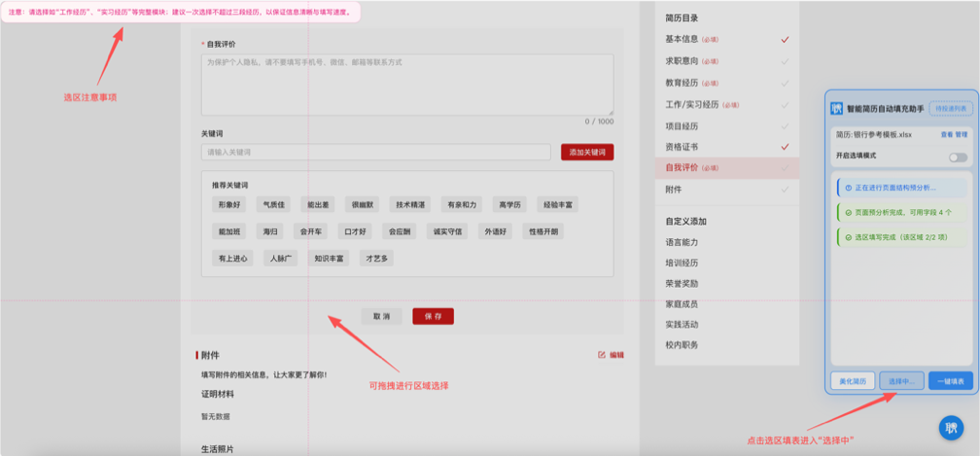Click the 添加关键词 button
Image resolution: width=980 pixels, height=456 pixels.
587,152
